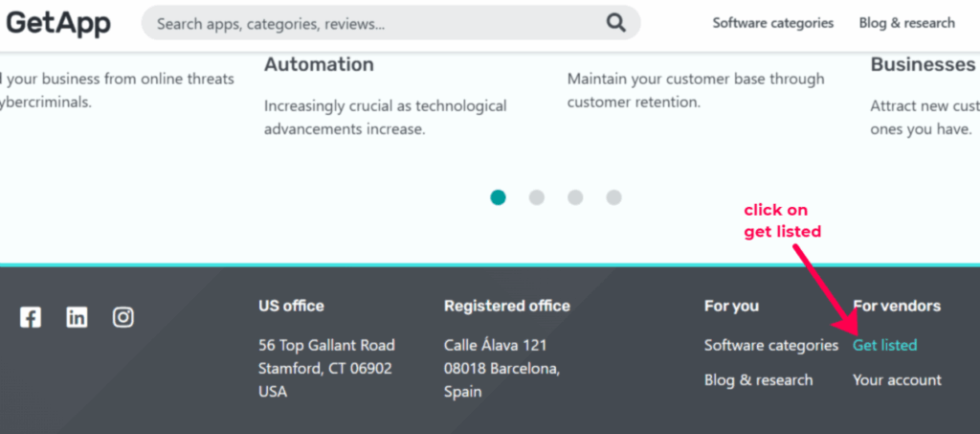Focus the search apps input field
Image resolution: width=980 pixels, height=434 pixels.
tap(391, 23)
